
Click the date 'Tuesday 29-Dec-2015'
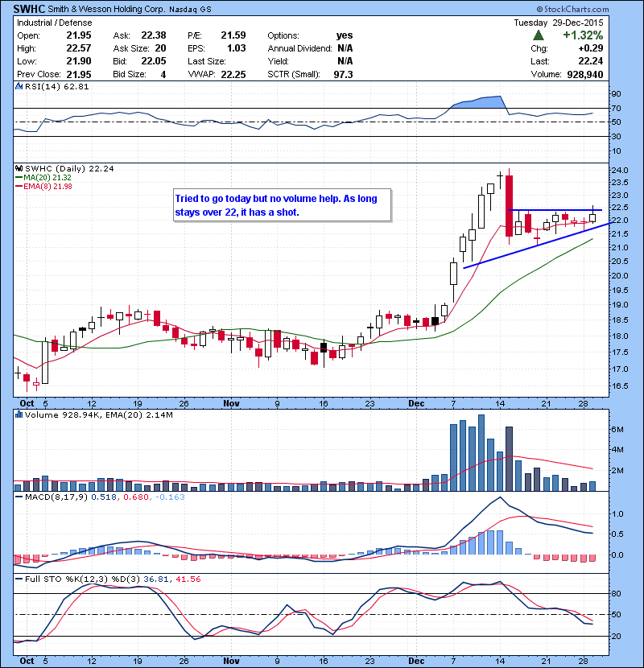tap(559, 23)
